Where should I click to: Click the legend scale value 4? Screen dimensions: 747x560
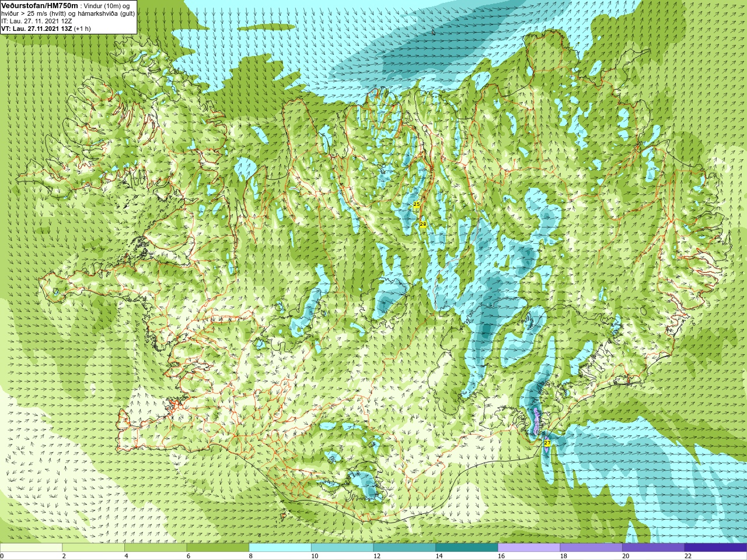[x=126, y=556]
